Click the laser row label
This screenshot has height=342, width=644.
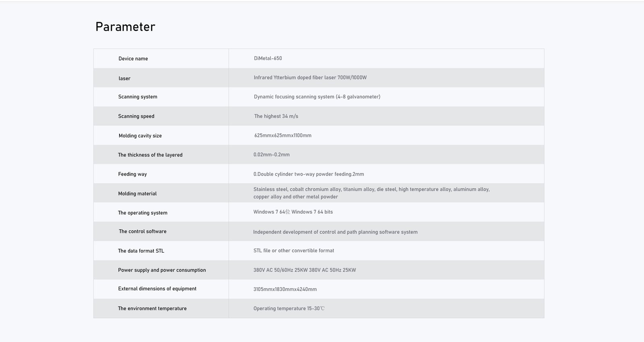pos(124,79)
